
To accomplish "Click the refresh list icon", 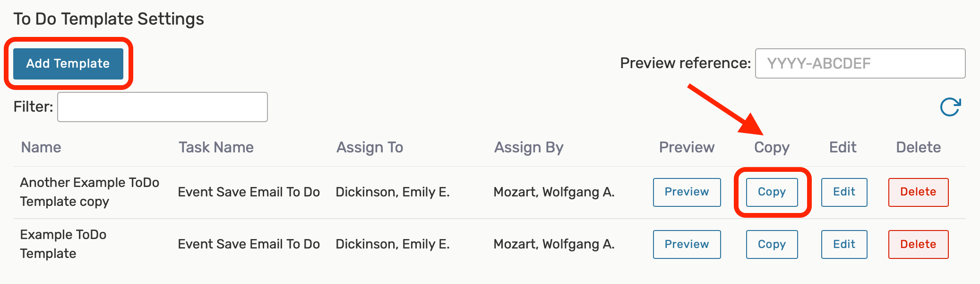I will point(950,107).
